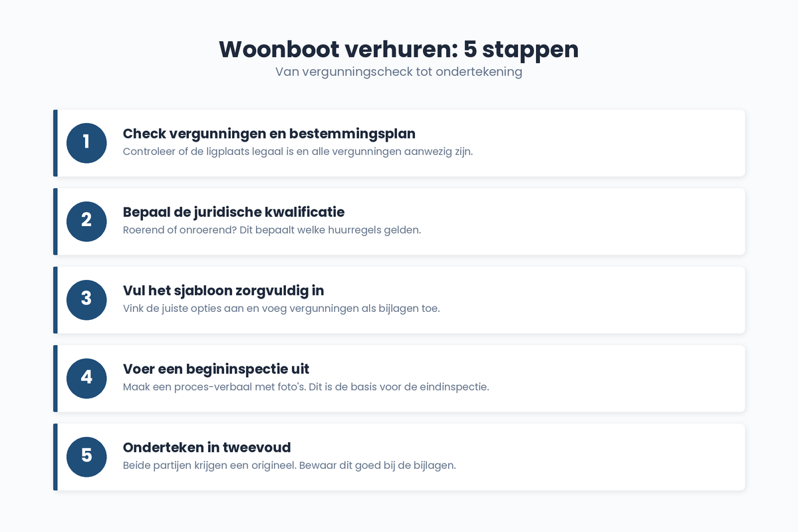798x532 pixels.
Task: Expand the 'Check vergunningen en bestemmingsplan' step
Action: pos(399,143)
